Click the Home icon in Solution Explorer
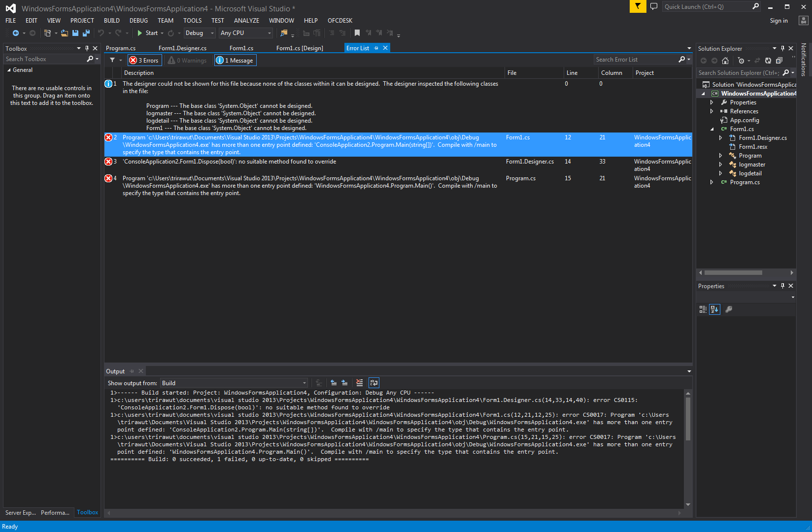The height and width of the screenshot is (532, 812). tap(725, 61)
